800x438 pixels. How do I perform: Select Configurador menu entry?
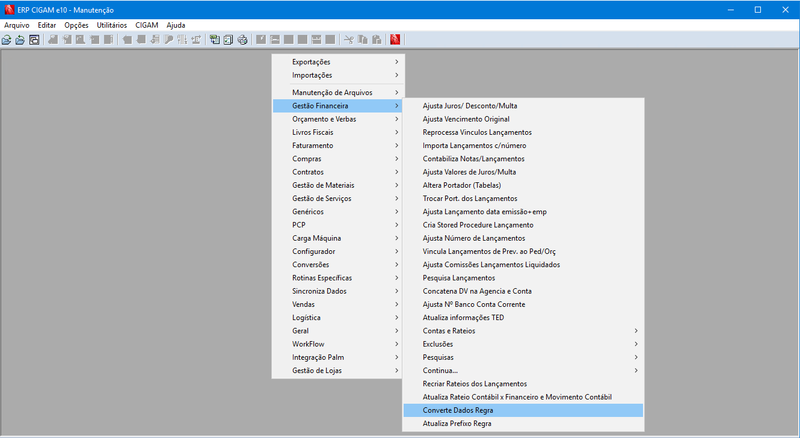pyautogui.click(x=338, y=252)
